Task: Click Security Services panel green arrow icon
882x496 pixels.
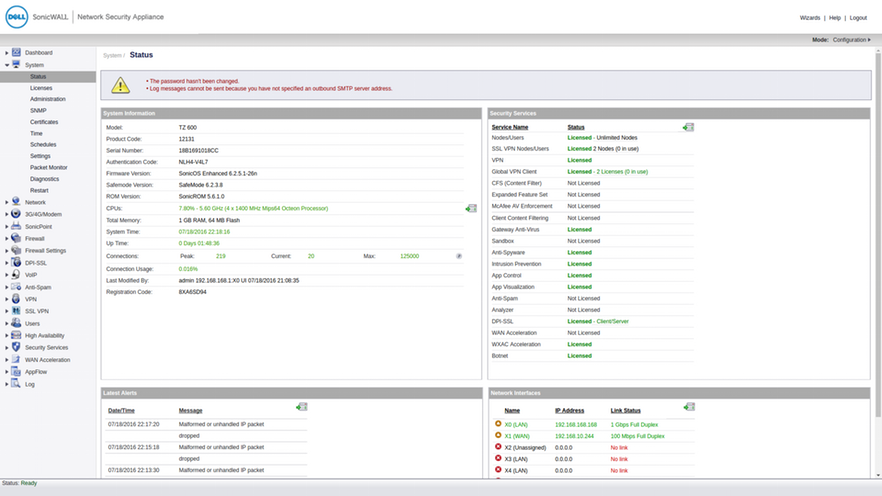Action: tap(688, 128)
